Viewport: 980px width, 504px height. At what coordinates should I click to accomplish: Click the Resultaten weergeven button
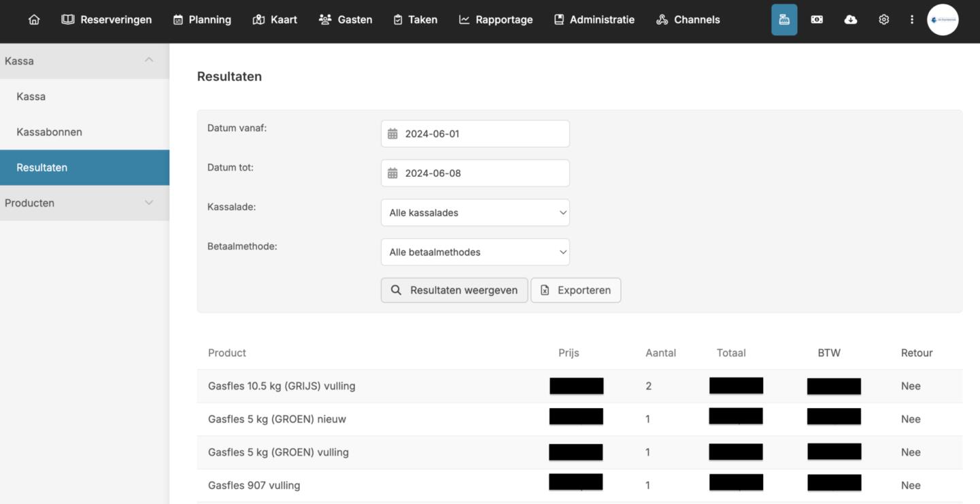point(454,290)
